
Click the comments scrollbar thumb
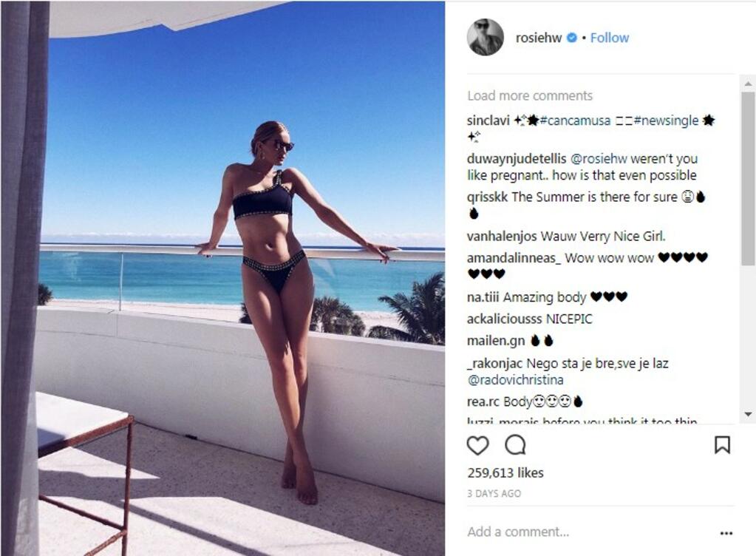pos(748,178)
